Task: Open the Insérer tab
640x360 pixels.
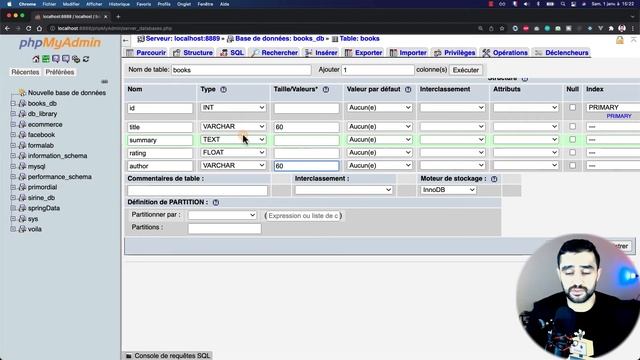Action: 321,53
